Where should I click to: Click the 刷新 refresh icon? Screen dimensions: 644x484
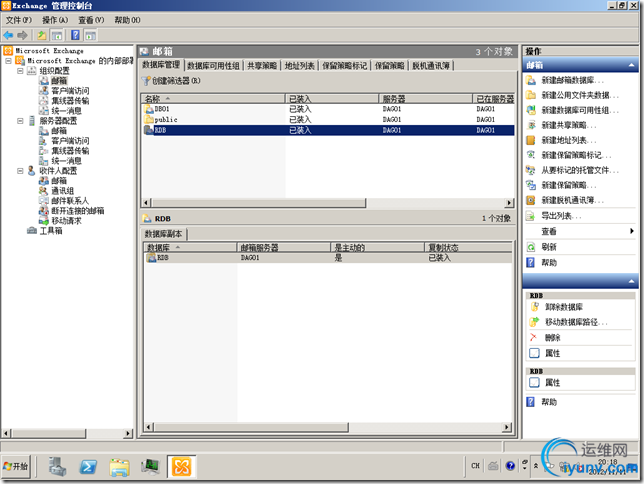(x=531, y=247)
